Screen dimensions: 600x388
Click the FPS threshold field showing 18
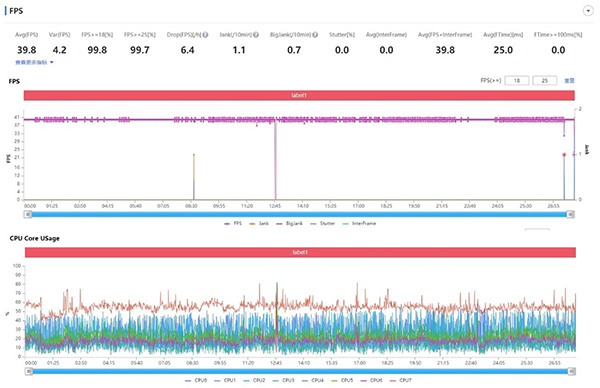(517, 81)
